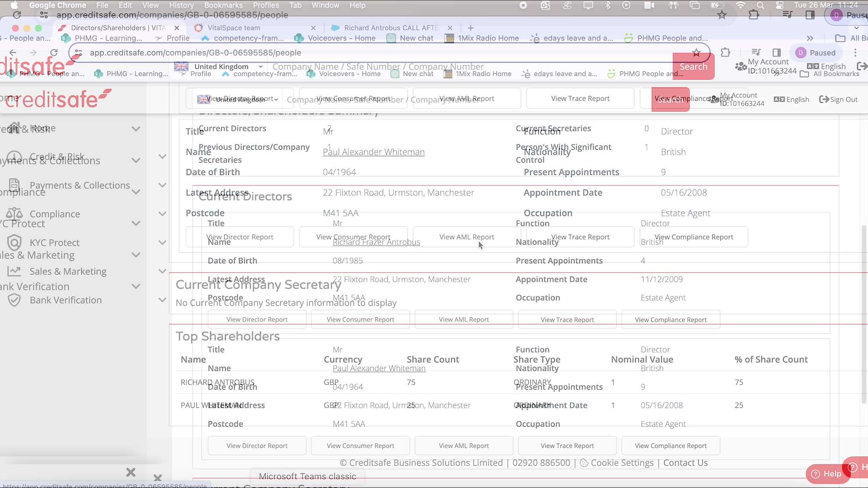
Task: Open Chrome's three-dot menu
Action: (x=855, y=52)
